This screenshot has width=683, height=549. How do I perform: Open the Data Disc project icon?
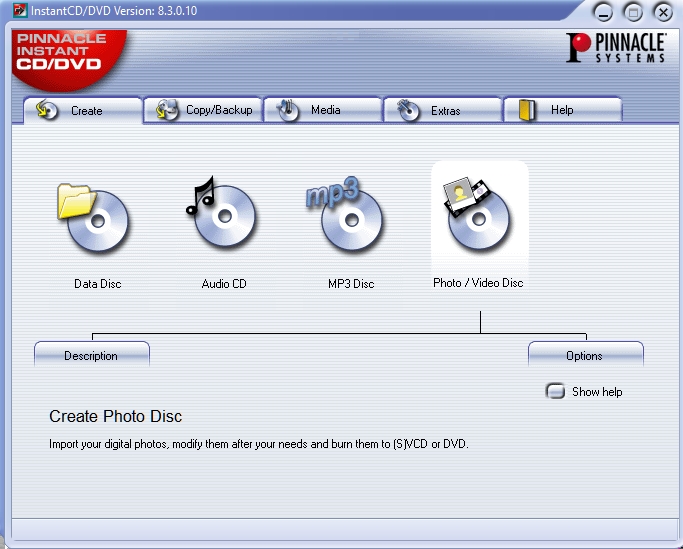pos(93,217)
